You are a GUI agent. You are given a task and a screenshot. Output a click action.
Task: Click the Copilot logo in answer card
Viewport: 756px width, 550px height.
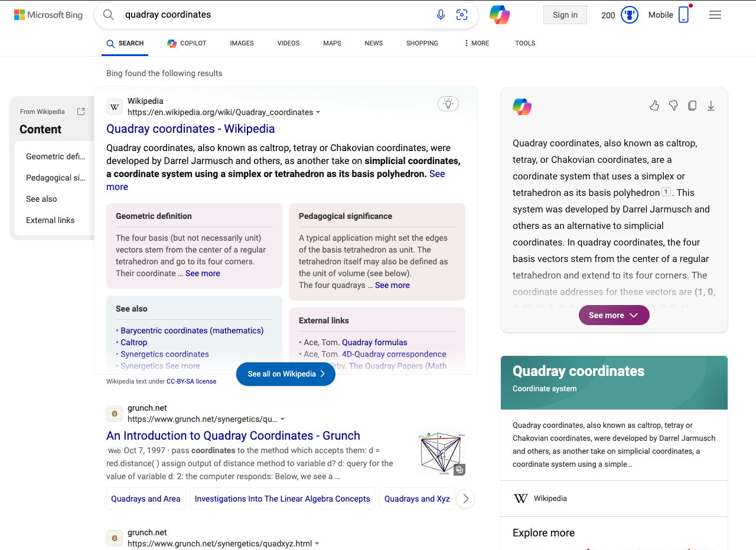[522, 107]
